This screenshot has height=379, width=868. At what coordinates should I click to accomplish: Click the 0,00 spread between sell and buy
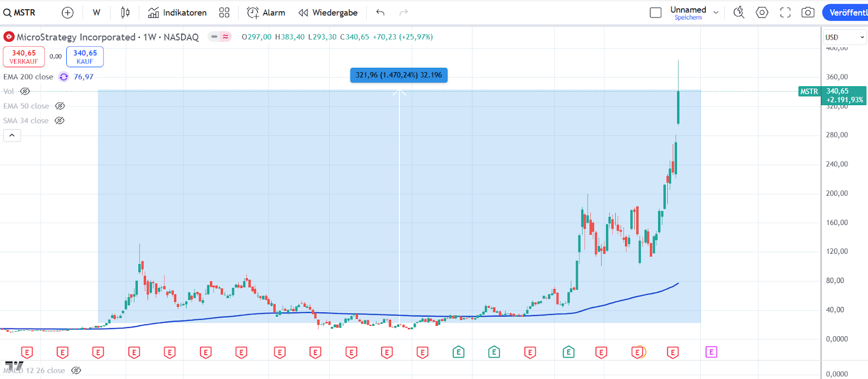55,56
